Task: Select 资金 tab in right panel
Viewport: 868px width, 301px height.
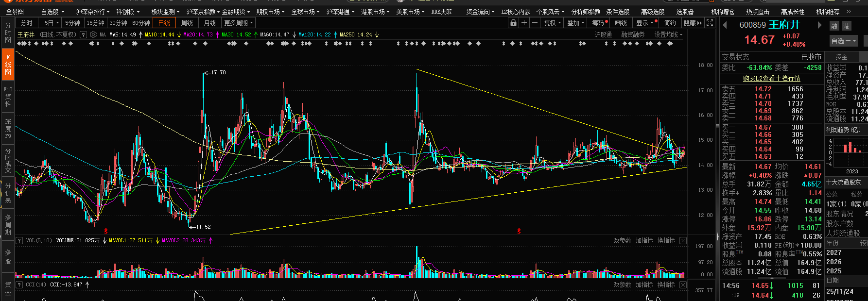Action: (841, 57)
